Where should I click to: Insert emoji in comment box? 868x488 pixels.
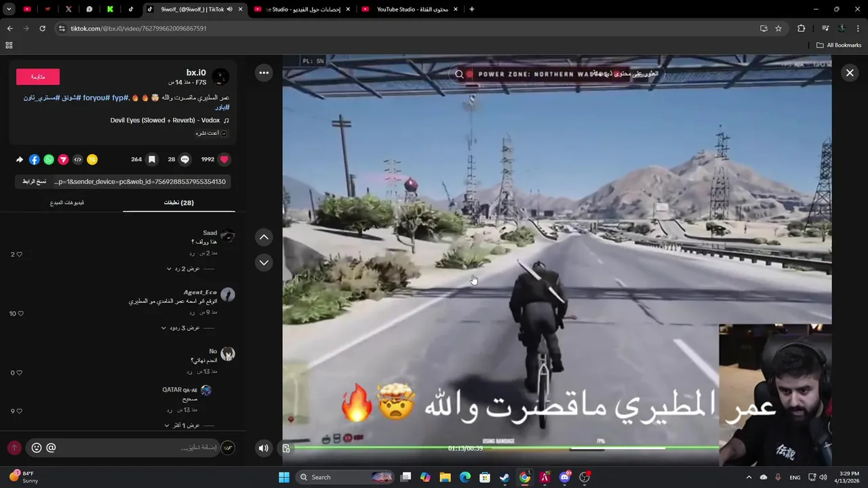point(37,447)
